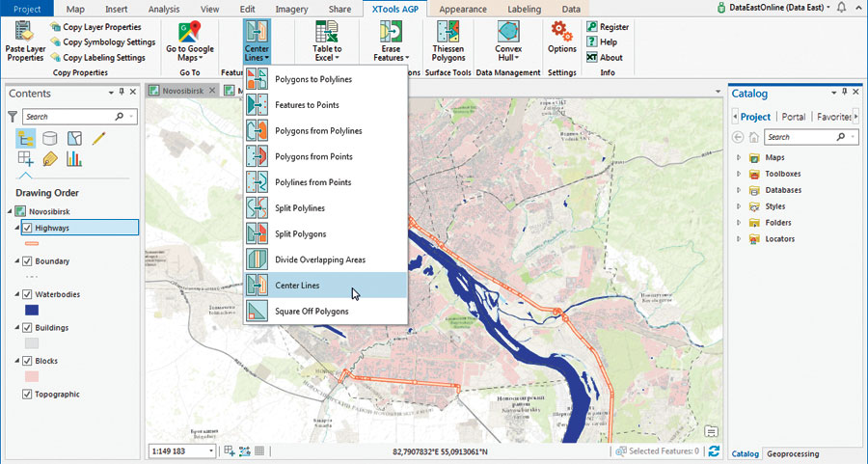Screen dimensions: 868x464
Task: Click Buildings gray symbol swatch
Action: tap(32, 343)
